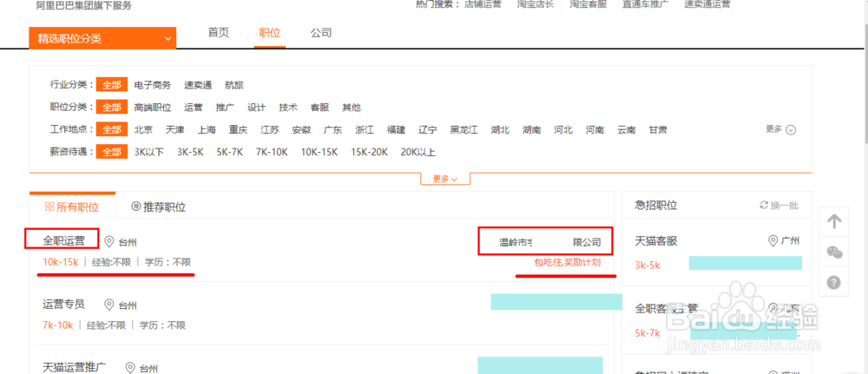Viewport: 868px width, 374px height.
Task: Click the 10k-15k salary text
Action: pyautogui.click(x=61, y=262)
